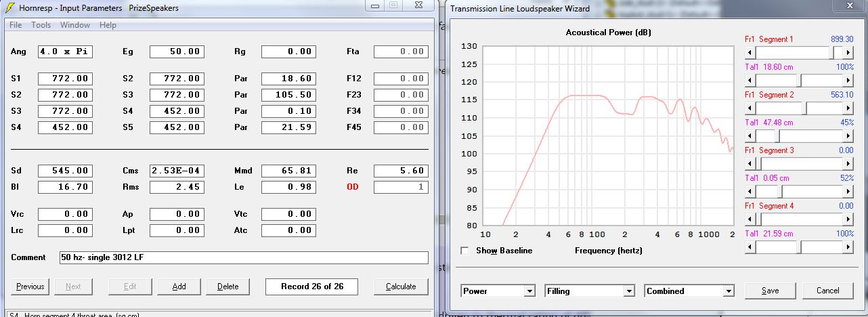868x317 pixels.
Task: Save the loudspeaker wizard settings
Action: (x=770, y=291)
